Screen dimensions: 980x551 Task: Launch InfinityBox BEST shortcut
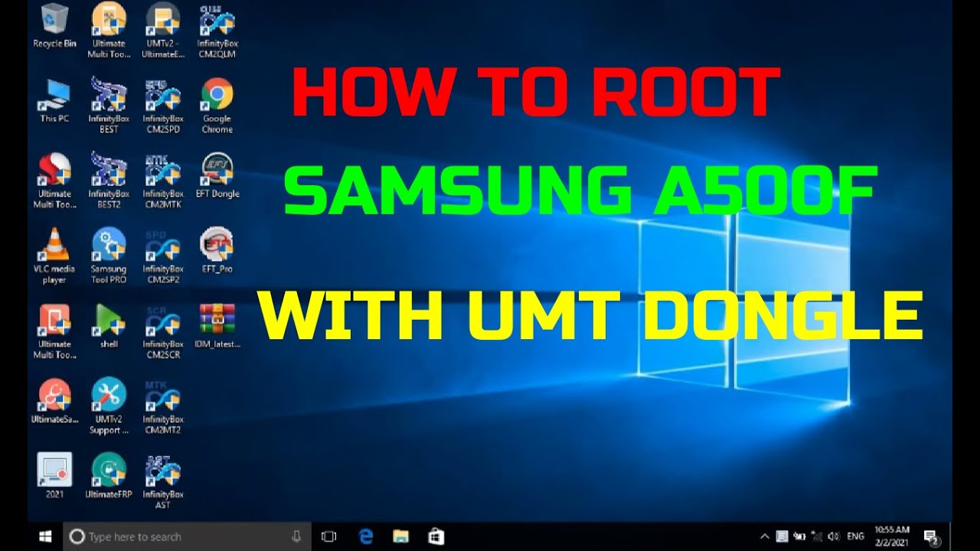pyautogui.click(x=109, y=105)
